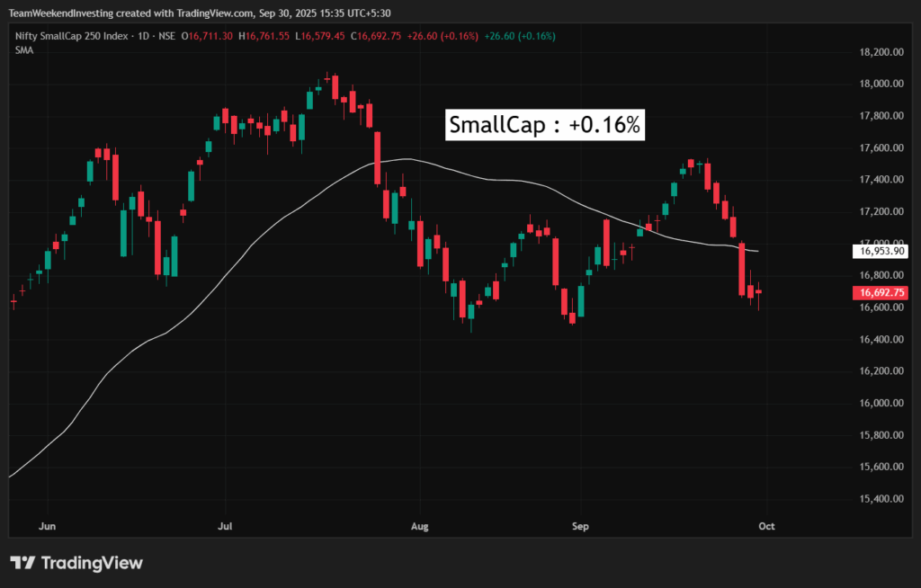
Task: Click the TradingView logo icon
Action: (x=22, y=563)
